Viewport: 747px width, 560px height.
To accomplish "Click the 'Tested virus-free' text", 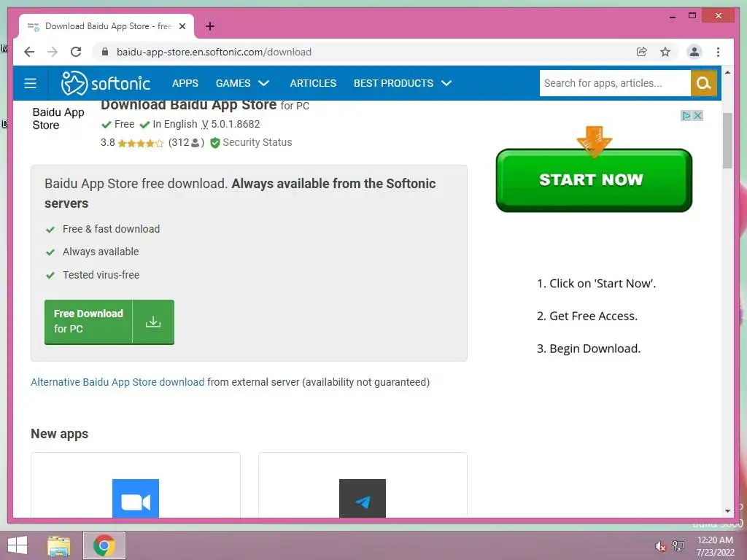I will coord(101,275).
